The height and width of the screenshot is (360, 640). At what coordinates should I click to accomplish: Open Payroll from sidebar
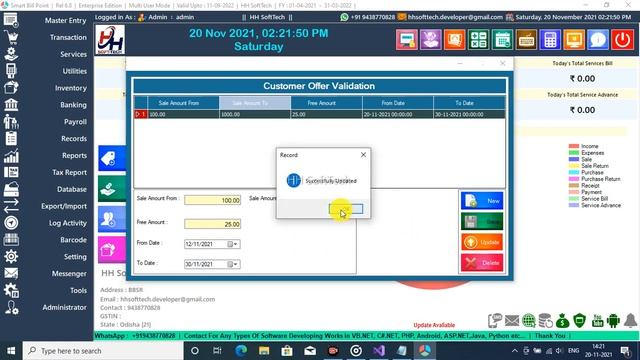[75, 122]
